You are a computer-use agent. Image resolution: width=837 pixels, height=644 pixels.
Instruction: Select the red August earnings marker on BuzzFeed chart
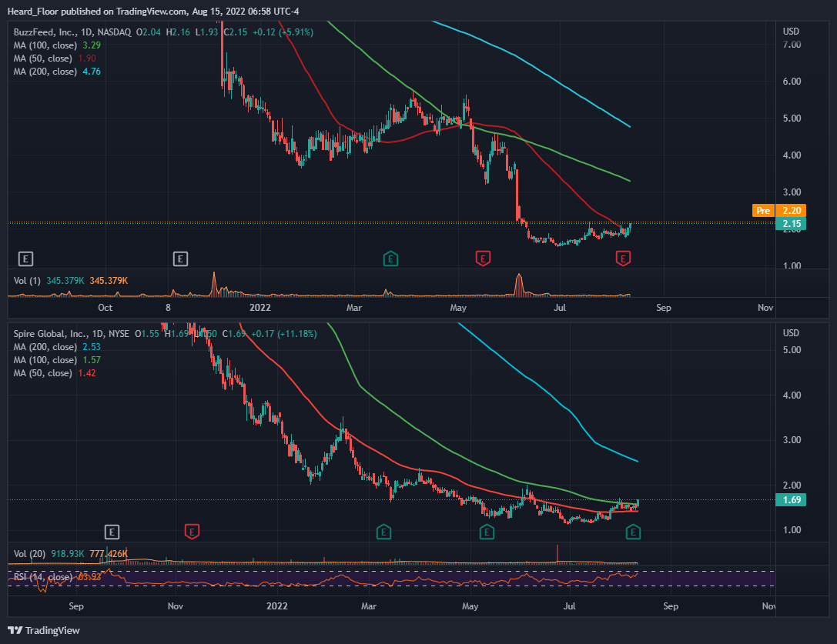click(x=623, y=259)
